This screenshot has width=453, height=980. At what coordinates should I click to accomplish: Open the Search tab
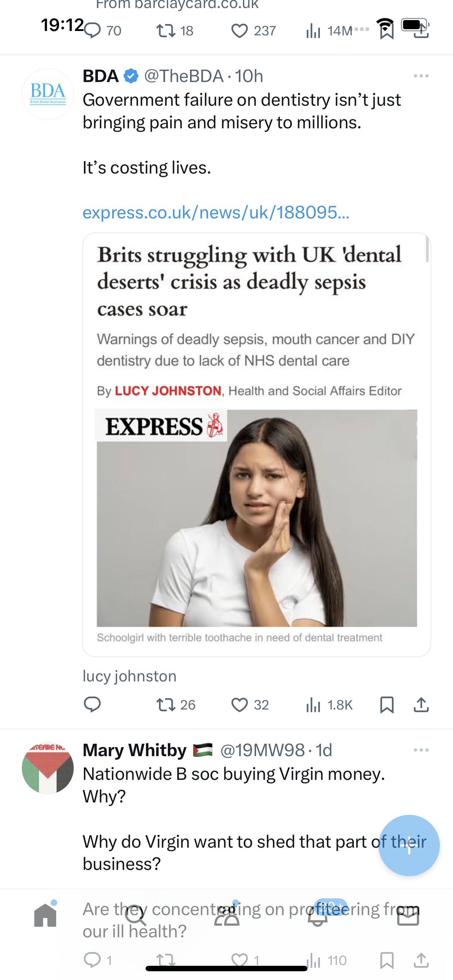(136, 915)
